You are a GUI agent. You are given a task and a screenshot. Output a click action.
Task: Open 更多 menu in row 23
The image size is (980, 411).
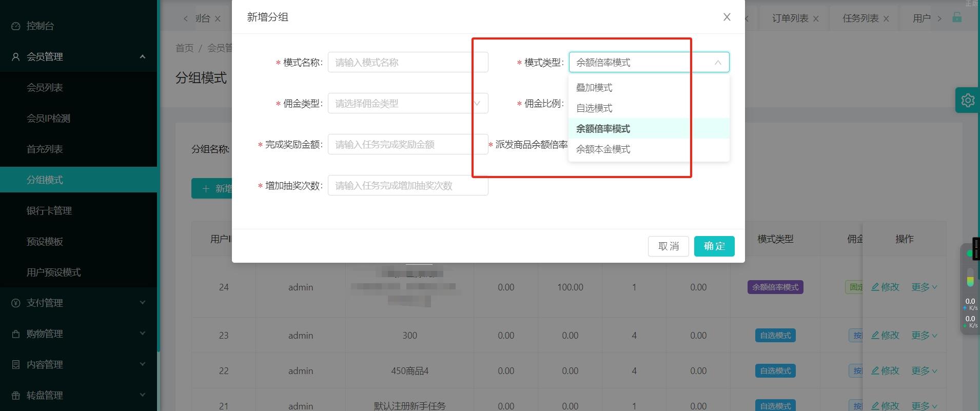click(x=924, y=336)
